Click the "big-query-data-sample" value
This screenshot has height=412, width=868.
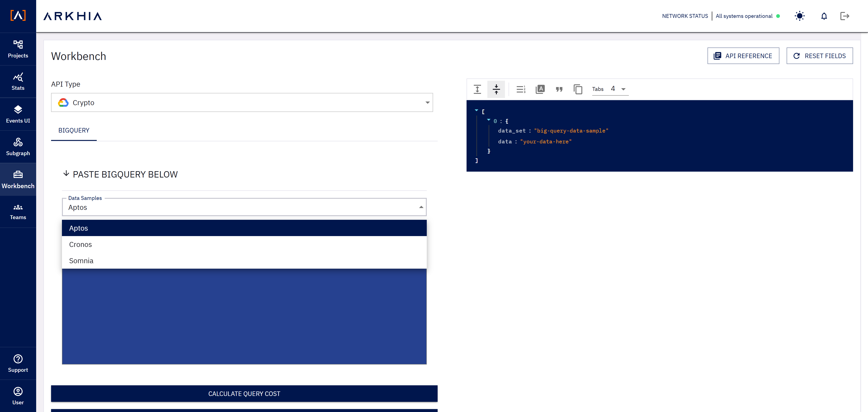(571, 131)
